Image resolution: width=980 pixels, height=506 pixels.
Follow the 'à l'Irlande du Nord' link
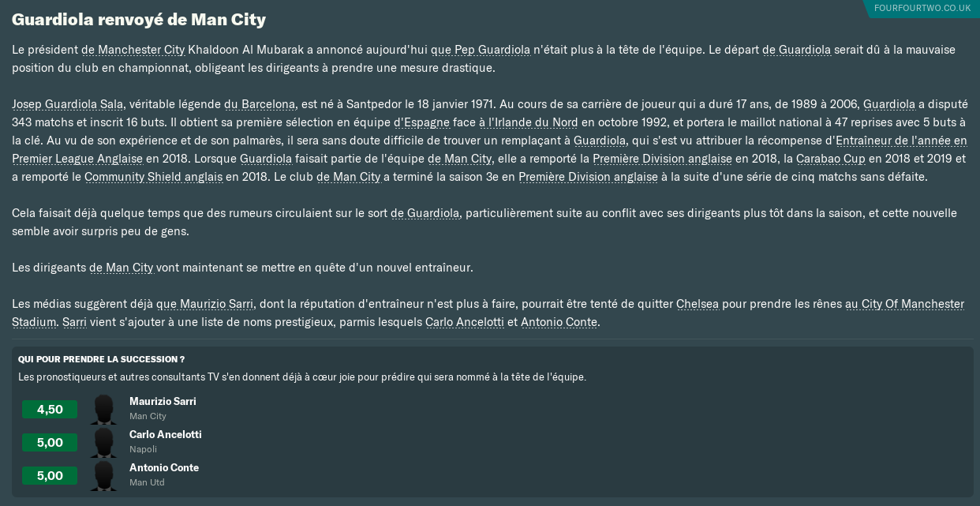click(529, 122)
